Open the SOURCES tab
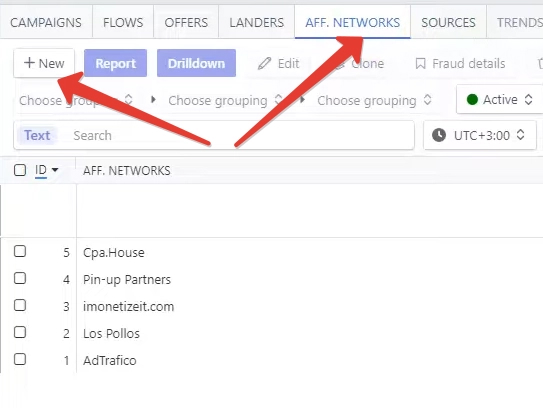This screenshot has height=408, width=543. tap(448, 23)
